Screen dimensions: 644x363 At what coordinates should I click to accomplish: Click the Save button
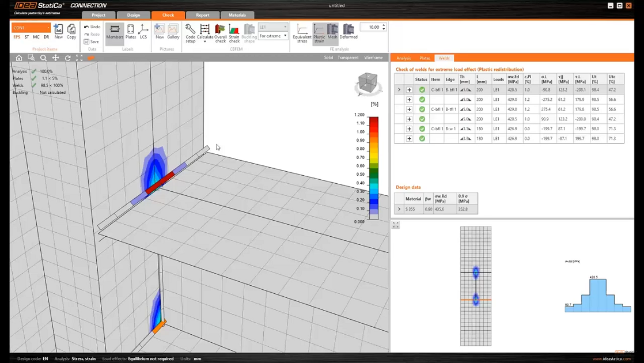(x=92, y=41)
